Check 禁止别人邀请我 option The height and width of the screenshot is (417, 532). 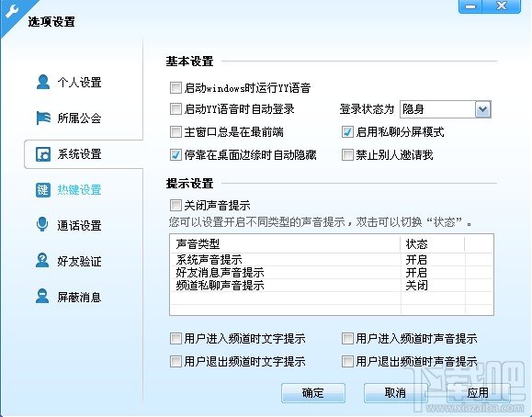(x=347, y=154)
